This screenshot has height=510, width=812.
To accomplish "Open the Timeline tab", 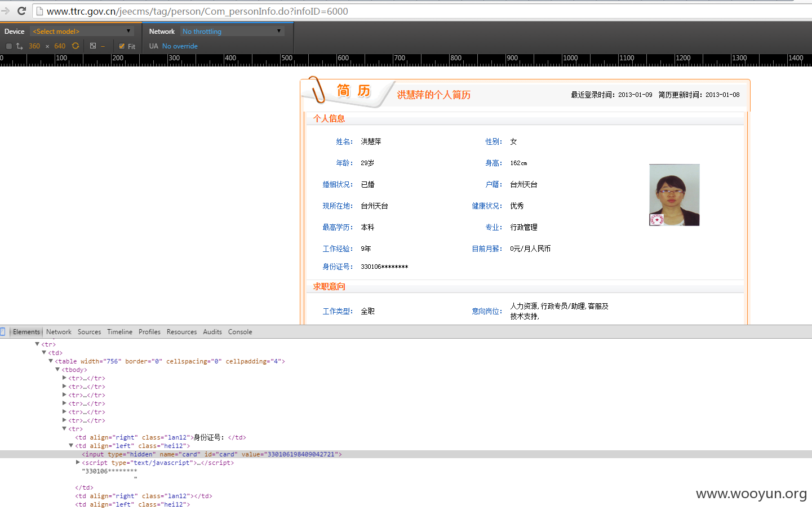I will (119, 332).
